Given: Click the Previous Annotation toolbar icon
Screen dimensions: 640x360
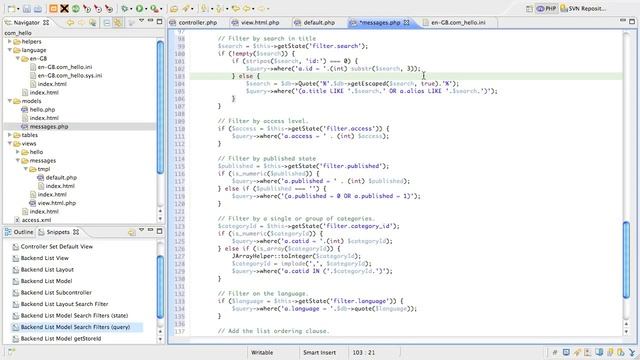Looking at the screenshot, I should click(219, 9).
